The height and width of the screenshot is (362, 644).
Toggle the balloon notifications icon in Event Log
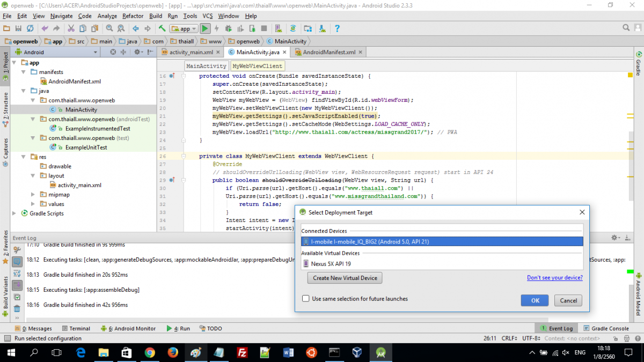[x=17, y=262]
